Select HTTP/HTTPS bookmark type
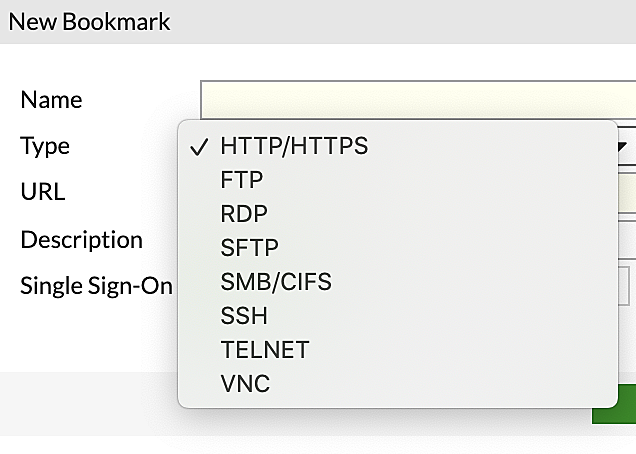Viewport: 636px width, 454px height. pos(294,146)
